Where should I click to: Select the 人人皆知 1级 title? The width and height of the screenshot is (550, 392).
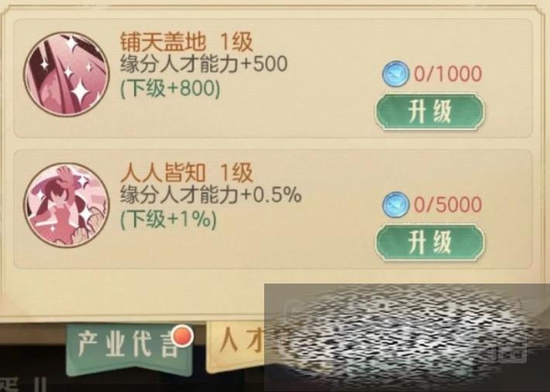pos(186,172)
